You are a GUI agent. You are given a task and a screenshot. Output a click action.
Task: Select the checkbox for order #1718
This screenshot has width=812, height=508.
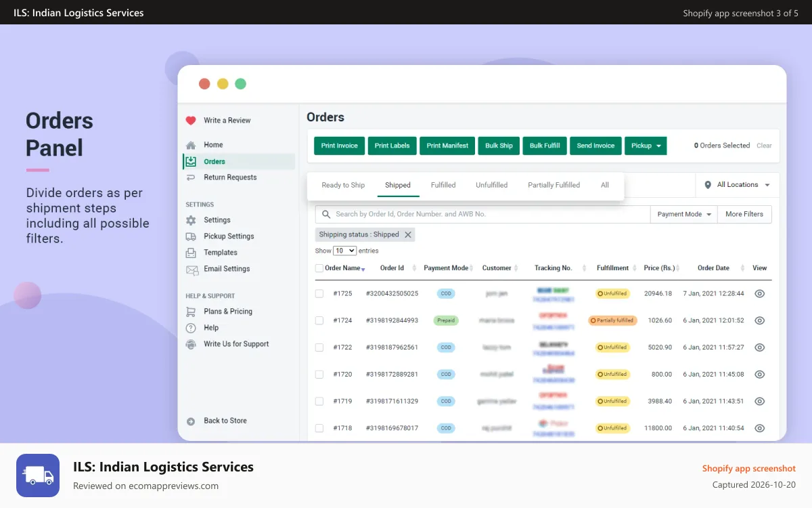click(x=319, y=428)
